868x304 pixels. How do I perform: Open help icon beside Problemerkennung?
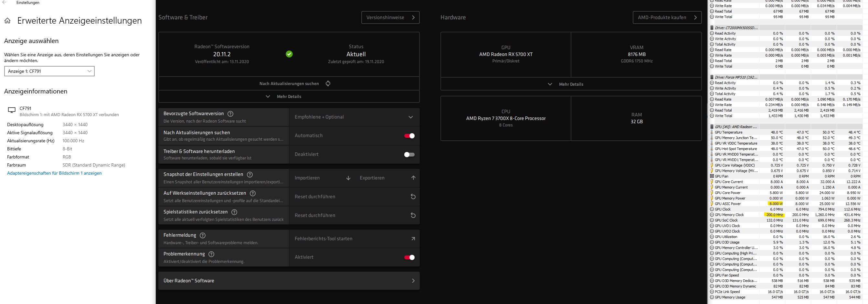[211, 254]
